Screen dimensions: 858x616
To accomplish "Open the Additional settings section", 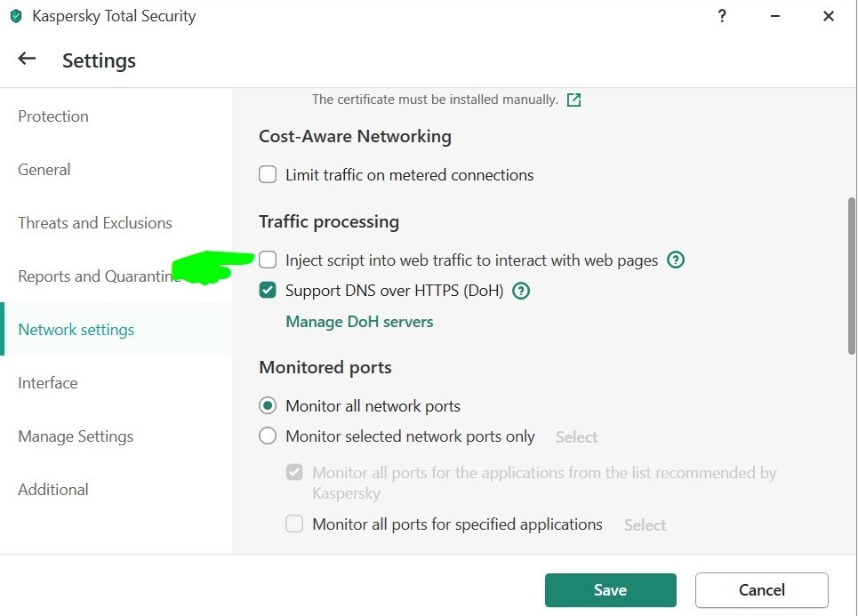I will click(x=53, y=490).
